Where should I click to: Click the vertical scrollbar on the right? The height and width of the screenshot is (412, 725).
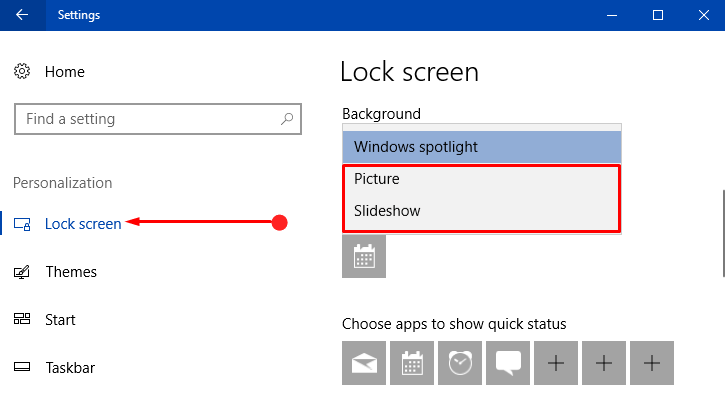(723, 233)
